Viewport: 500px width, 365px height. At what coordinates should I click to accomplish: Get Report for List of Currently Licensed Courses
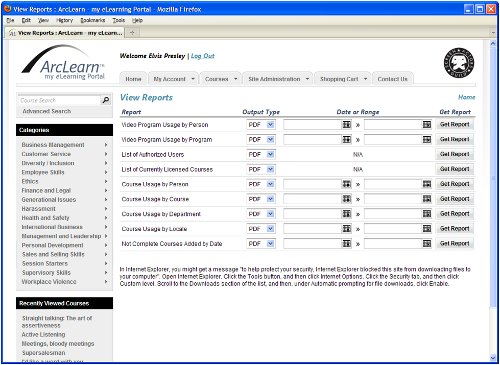pos(454,169)
